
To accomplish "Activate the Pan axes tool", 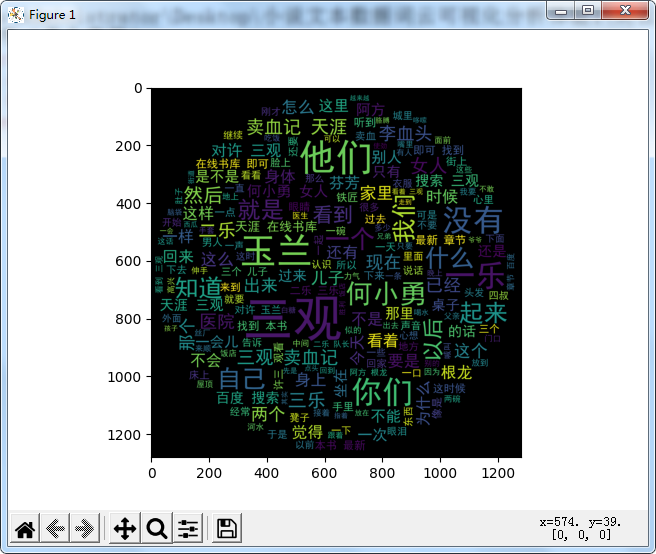I will pyautogui.click(x=125, y=528).
